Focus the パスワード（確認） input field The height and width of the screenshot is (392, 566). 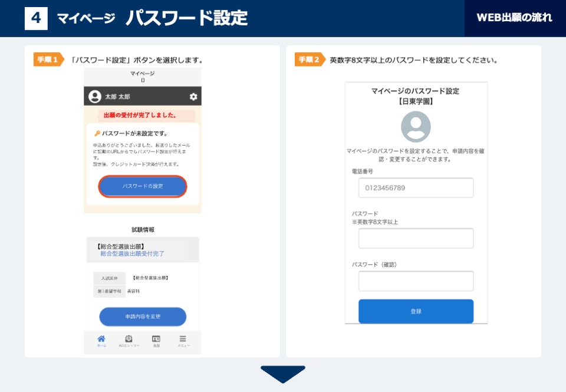point(416,281)
